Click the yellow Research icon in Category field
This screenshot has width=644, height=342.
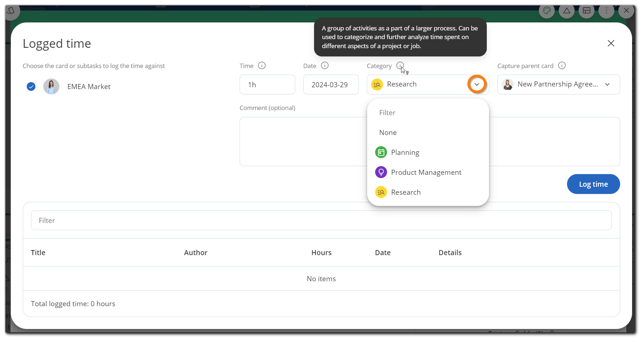click(x=377, y=84)
